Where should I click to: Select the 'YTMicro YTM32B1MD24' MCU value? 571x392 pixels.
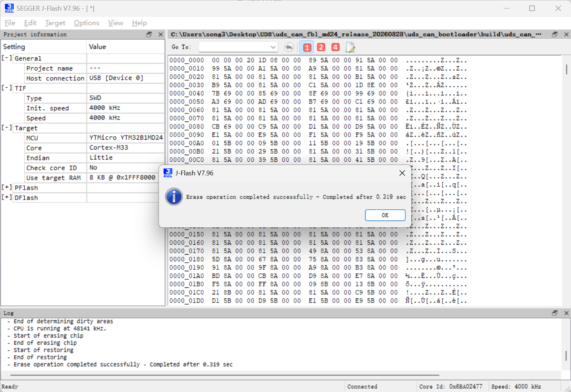(126, 138)
